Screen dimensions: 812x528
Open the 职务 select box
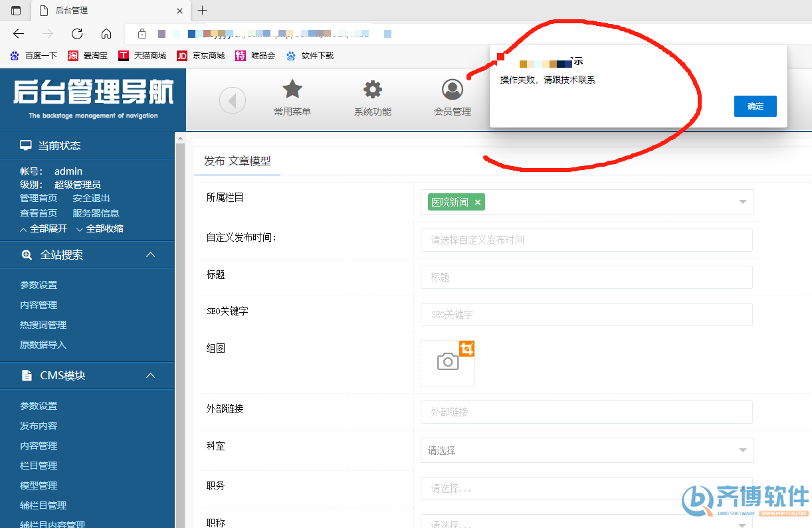pos(587,488)
